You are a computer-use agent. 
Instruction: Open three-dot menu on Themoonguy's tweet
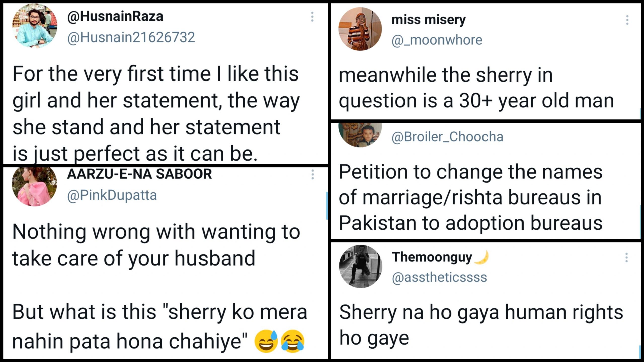coord(626,258)
